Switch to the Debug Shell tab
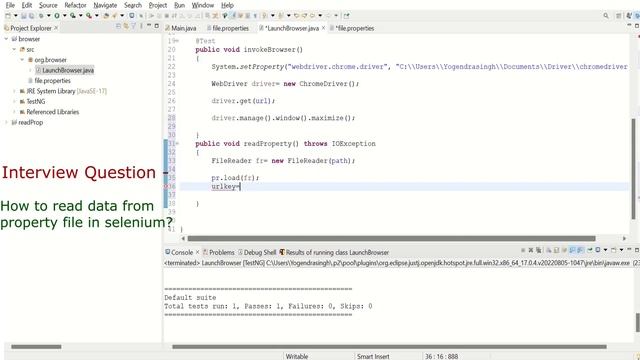Image resolution: width=640 pixels, height=360 pixels. (257, 252)
